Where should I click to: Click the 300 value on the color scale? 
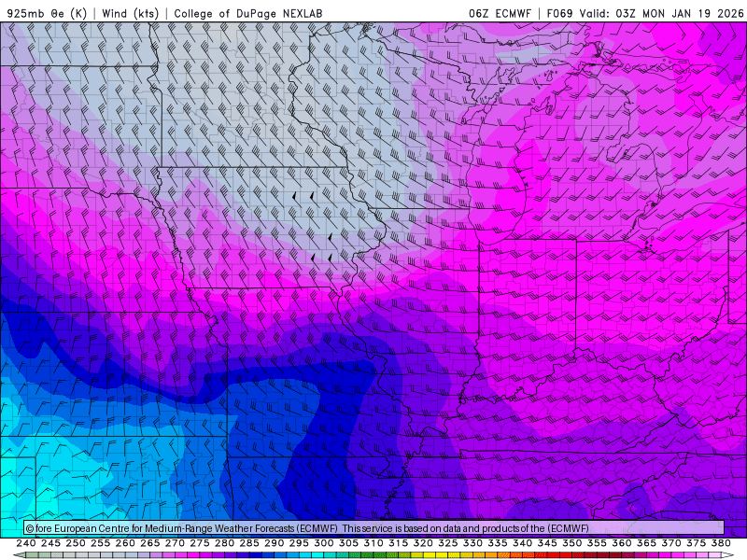pos(323,543)
